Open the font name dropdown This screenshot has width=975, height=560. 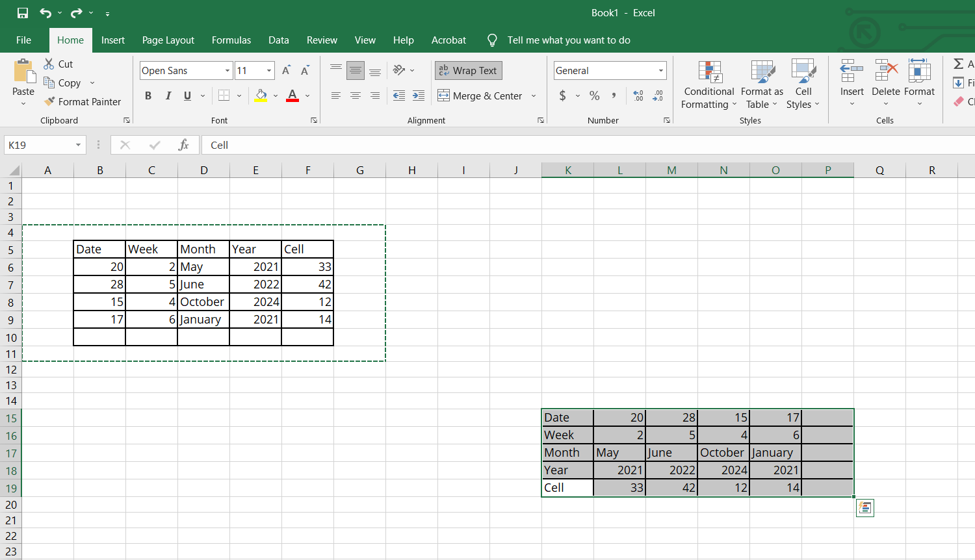229,70
